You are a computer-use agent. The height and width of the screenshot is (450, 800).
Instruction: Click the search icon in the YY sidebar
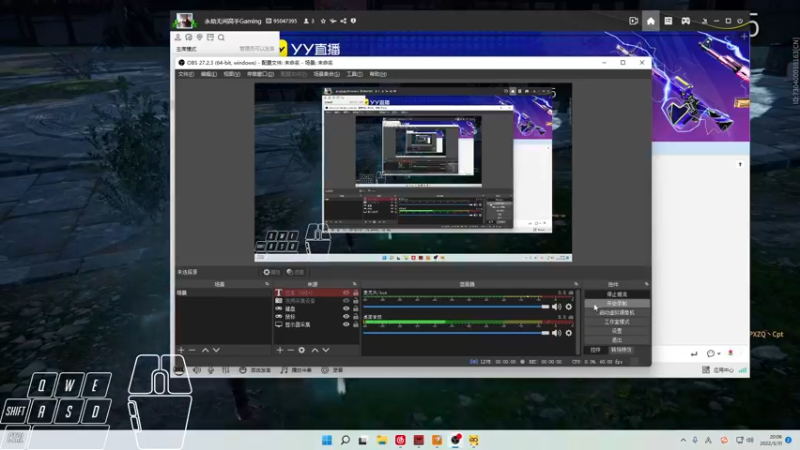[x=221, y=38]
